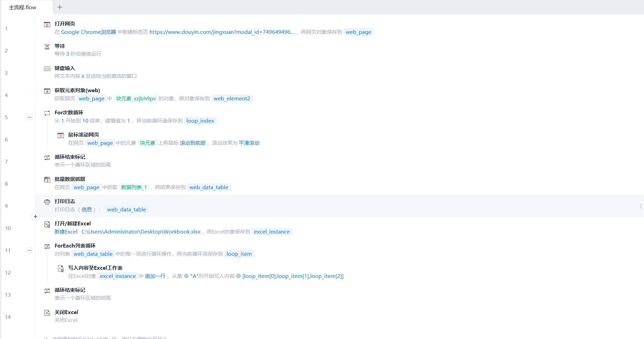
Task: Click the web_page variable tag in step 1
Action: point(358,32)
